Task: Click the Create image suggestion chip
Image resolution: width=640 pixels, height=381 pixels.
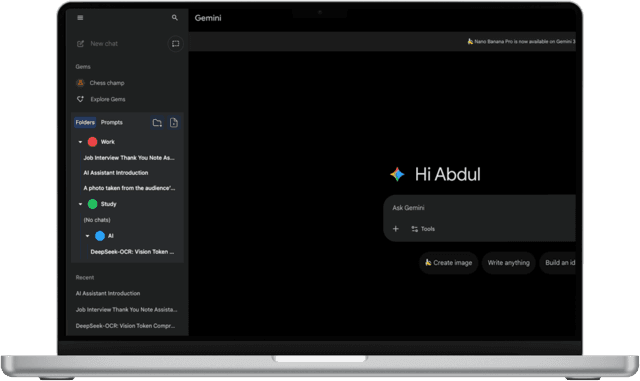Action: 448,263
